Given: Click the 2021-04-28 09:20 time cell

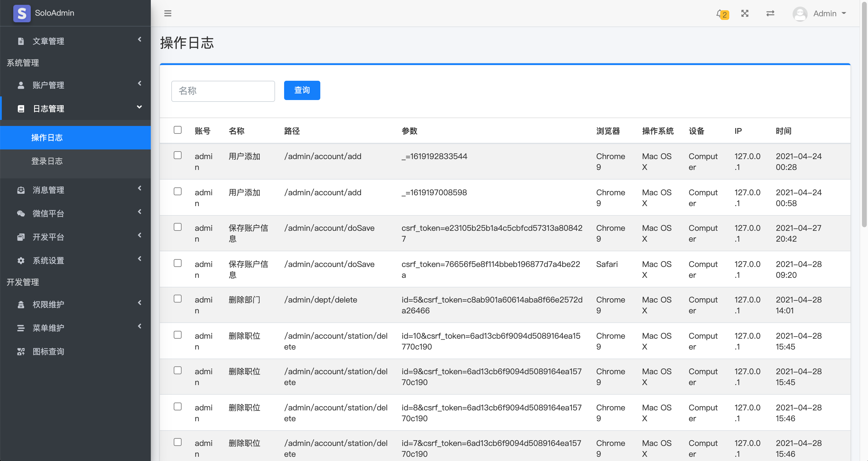Looking at the screenshot, I should point(799,269).
